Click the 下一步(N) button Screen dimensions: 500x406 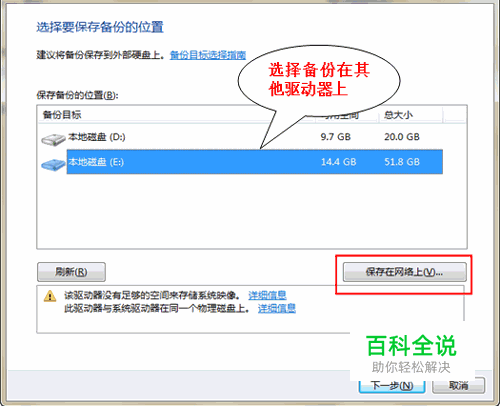pyautogui.click(x=392, y=386)
